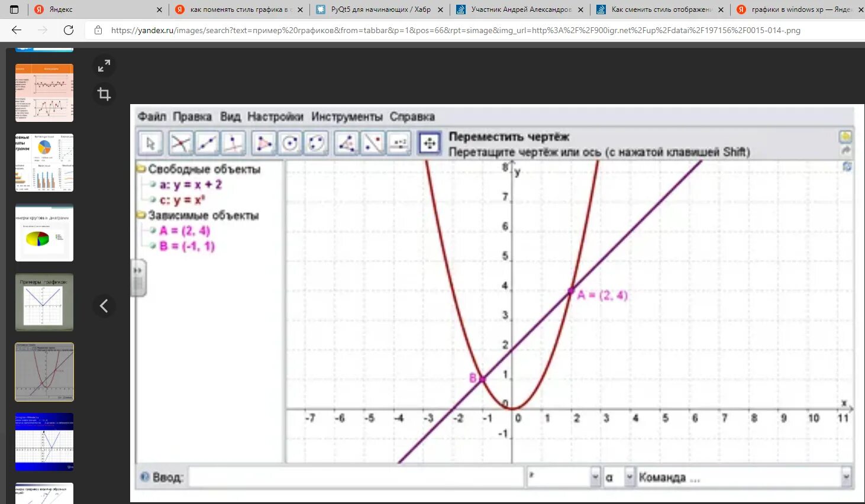Select the Move drawing pad tool

pyautogui.click(x=430, y=143)
